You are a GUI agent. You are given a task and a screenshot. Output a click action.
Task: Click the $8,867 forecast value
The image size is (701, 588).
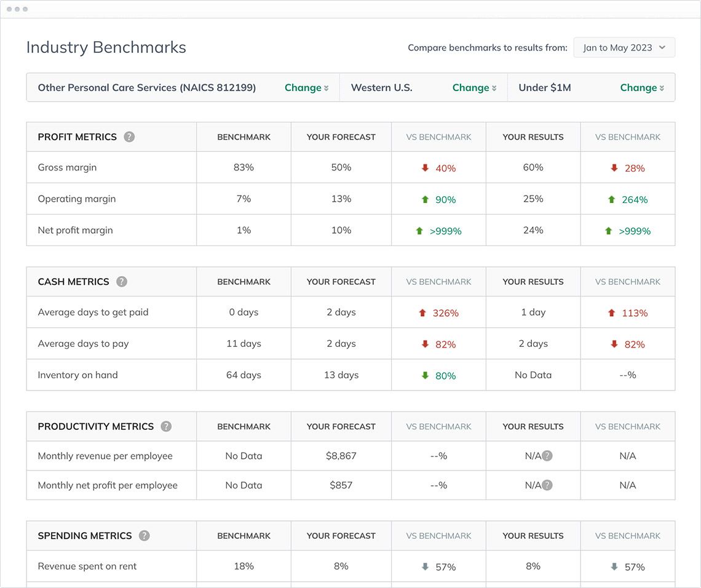(341, 456)
